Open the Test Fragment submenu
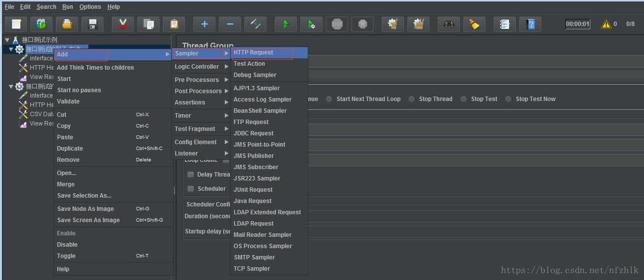This screenshot has height=280, width=644. point(202,129)
